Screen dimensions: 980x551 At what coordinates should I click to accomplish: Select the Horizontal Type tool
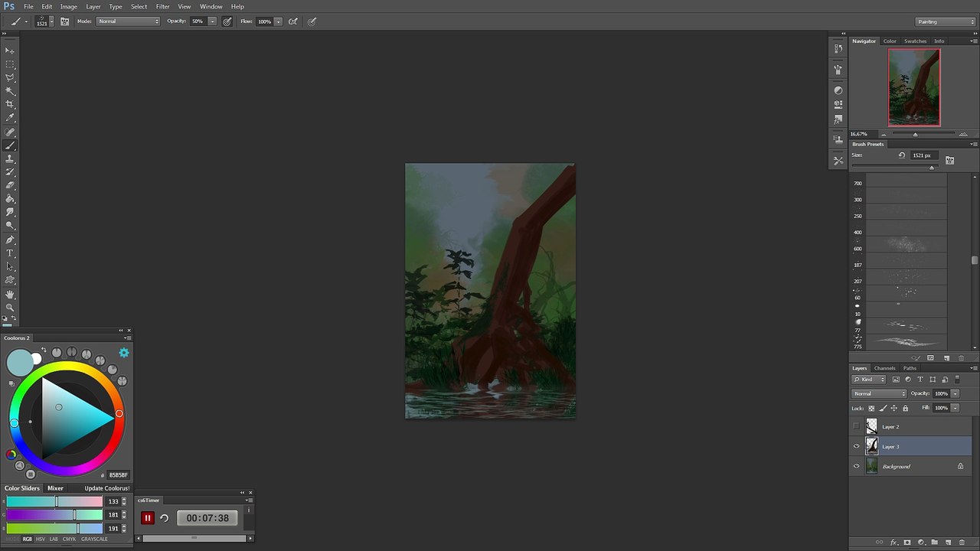coord(10,253)
